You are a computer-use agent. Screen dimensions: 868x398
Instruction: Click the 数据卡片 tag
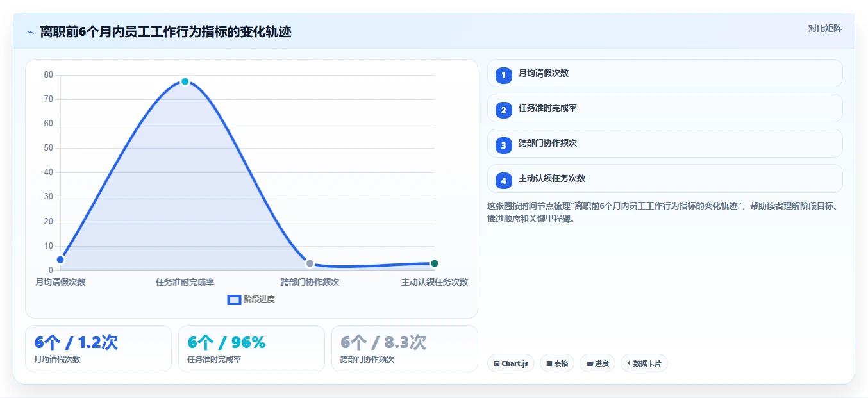pos(644,363)
